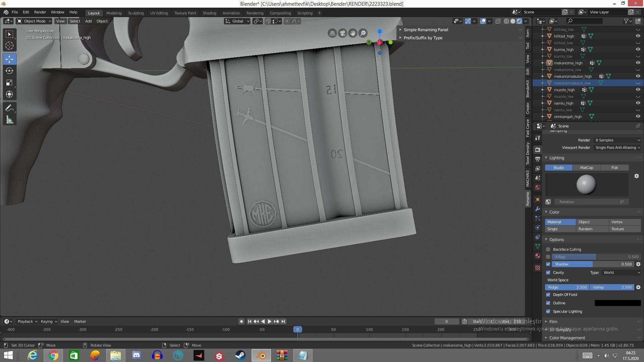644x362 pixels.
Task: Click the Blender taskbar icon
Action: (x=261, y=355)
